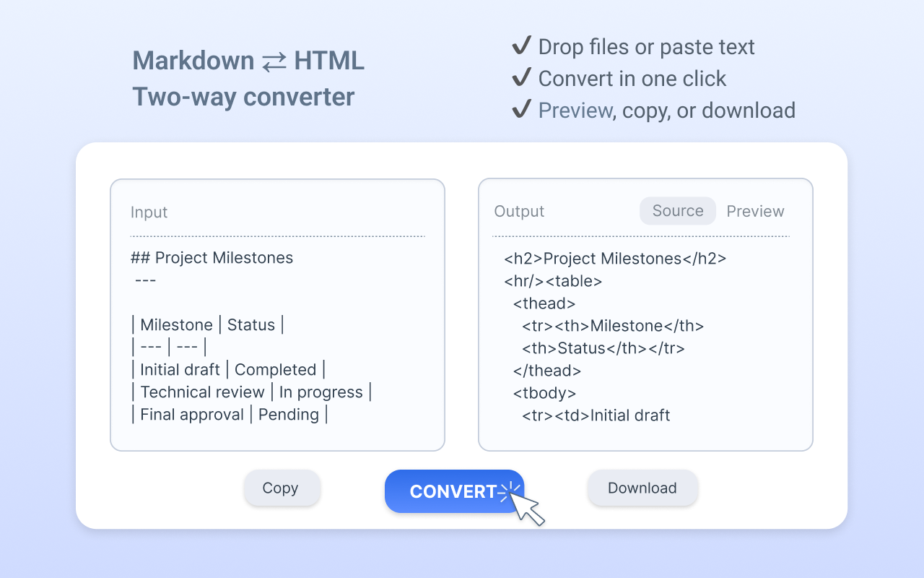Click the checkmark beside Drop files
The width and height of the screenshot is (924, 578).
coord(521,46)
